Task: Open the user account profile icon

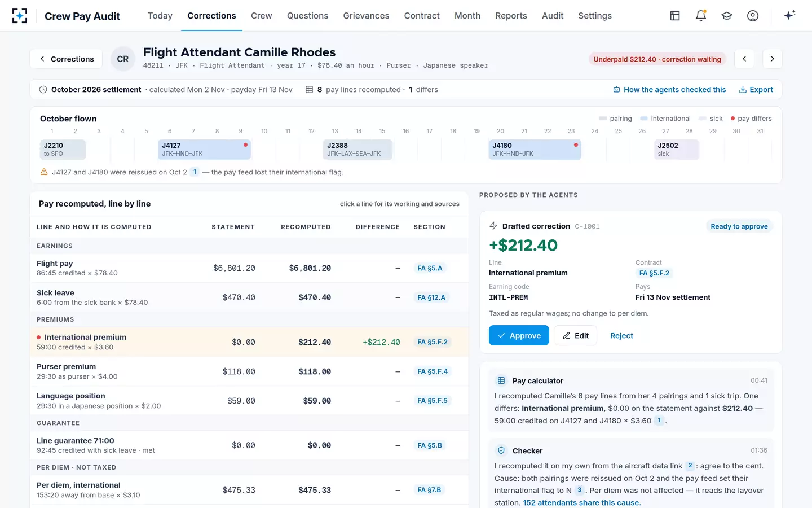Action: (x=753, y=16)
